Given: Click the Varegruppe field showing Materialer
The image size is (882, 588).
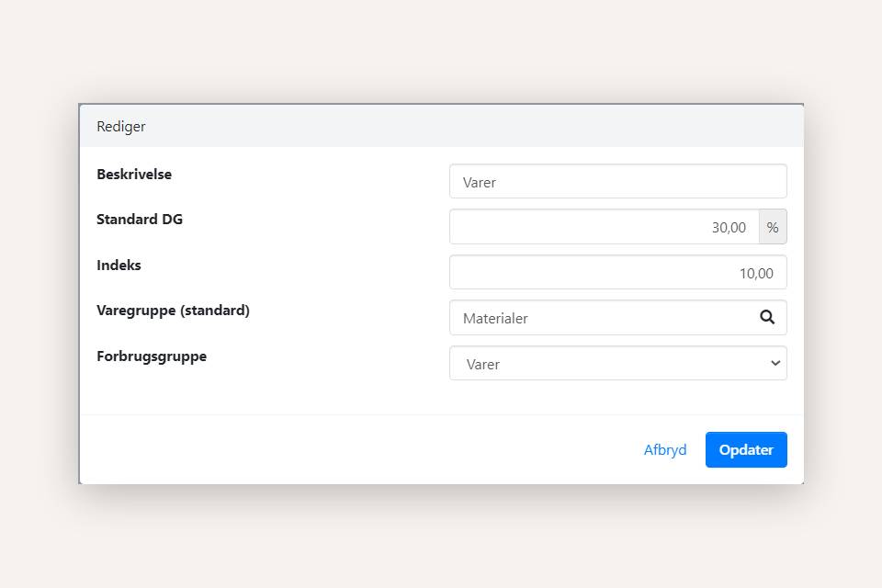Looking at the screenshot, I should tap(602, 318).
